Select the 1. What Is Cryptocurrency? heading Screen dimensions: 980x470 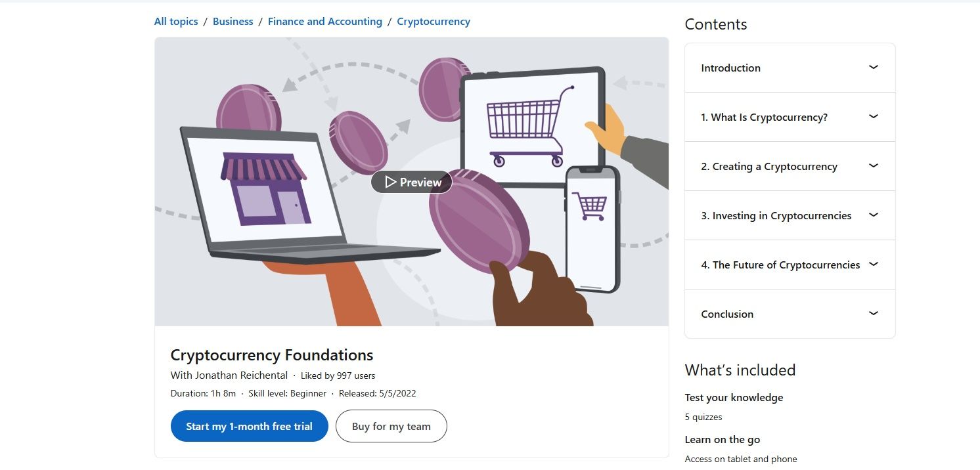pos(764,117)
